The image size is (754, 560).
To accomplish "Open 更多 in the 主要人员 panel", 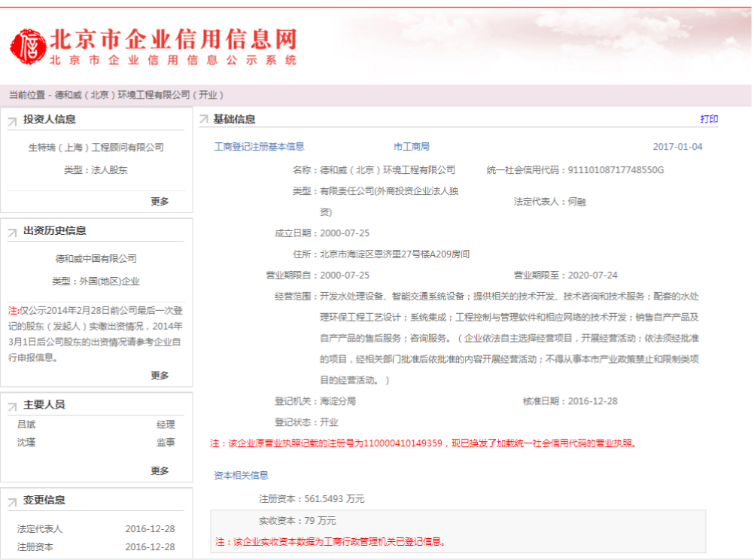I will tap(160, 470).
